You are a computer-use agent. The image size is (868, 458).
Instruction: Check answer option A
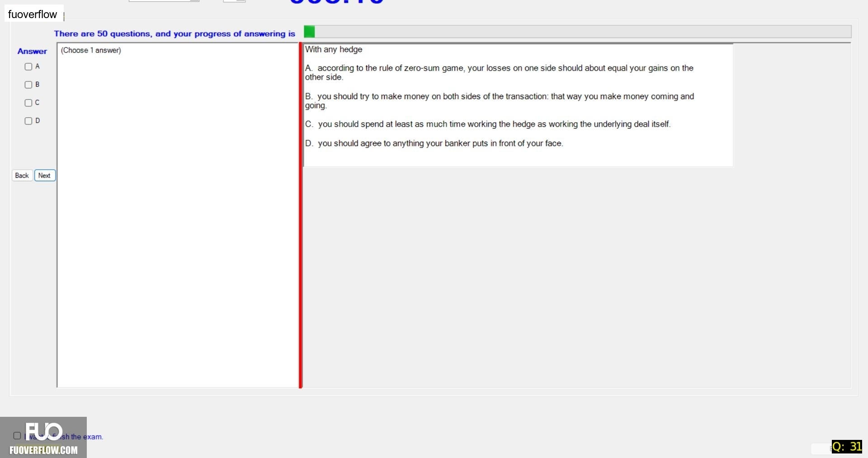tap(28, 67)
